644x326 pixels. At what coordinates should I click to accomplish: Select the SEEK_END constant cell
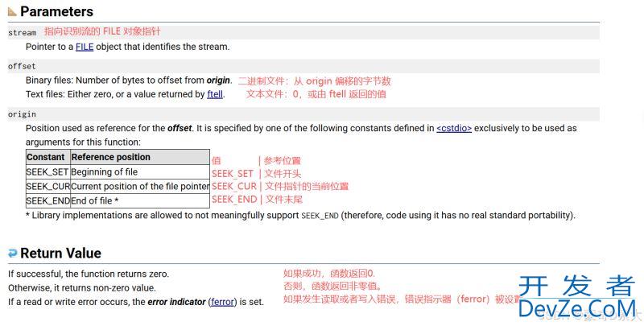click(47, 200)
